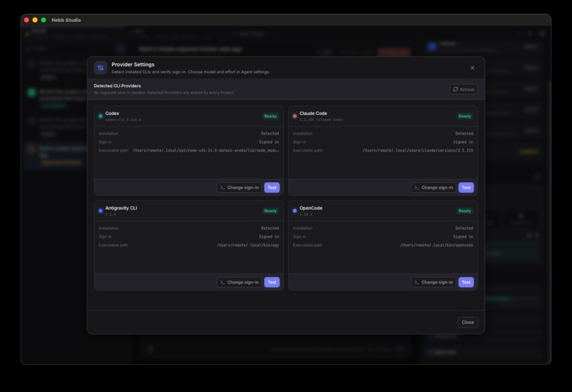Screen dimensions: 572x392
Task: Select the /Users/remote/.local/bin/opencode path
Action: point(436,245)
